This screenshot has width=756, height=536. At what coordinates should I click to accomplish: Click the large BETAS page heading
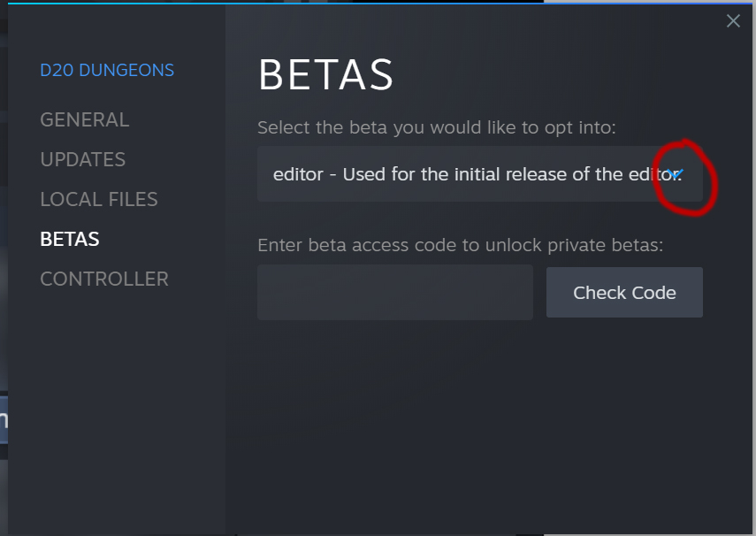(x=326, y=75)
